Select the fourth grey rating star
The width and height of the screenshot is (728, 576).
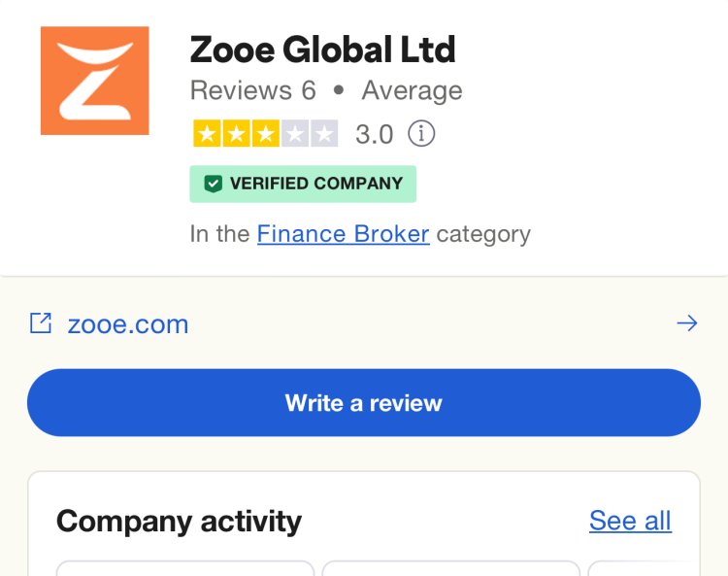point(295,134)
